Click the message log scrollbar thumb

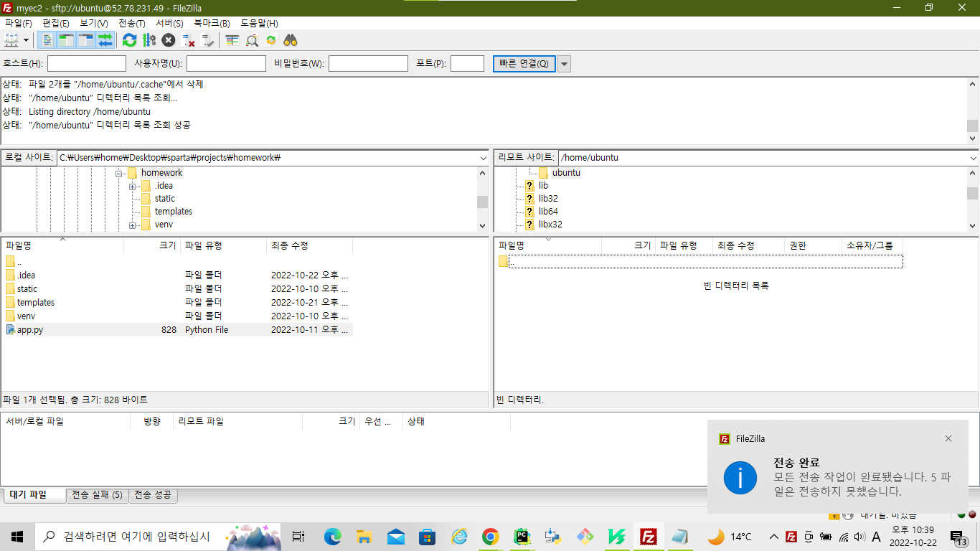coord(973,126)
